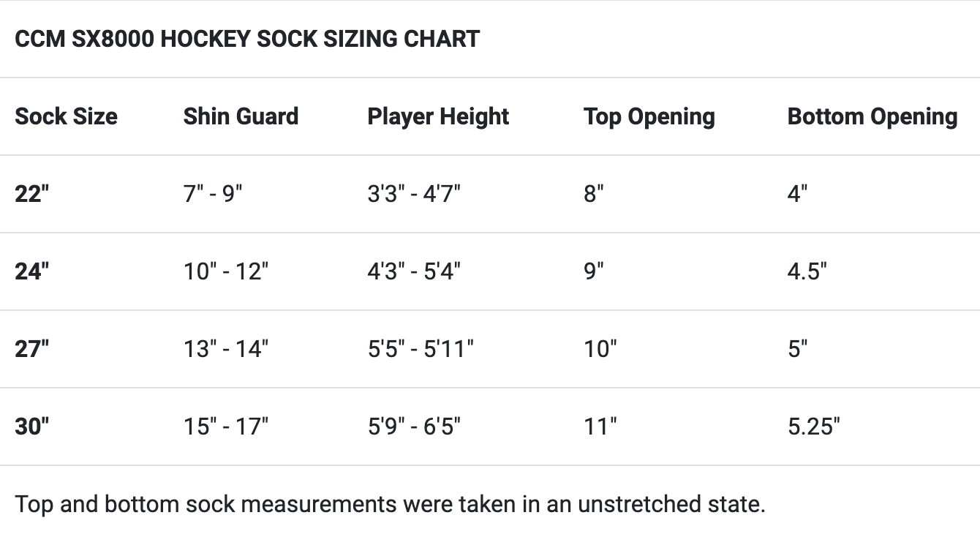The width and height of the screenshot is (980, 556).
Task: Select the 30" sock size cell
Action: 31,427
